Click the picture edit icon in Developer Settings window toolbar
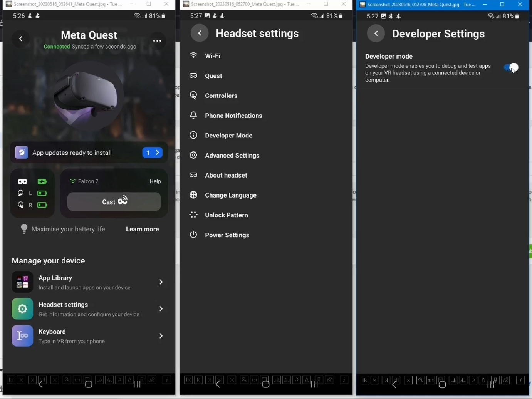The width and height of the screenshot is (532, 399). [505, 381]
